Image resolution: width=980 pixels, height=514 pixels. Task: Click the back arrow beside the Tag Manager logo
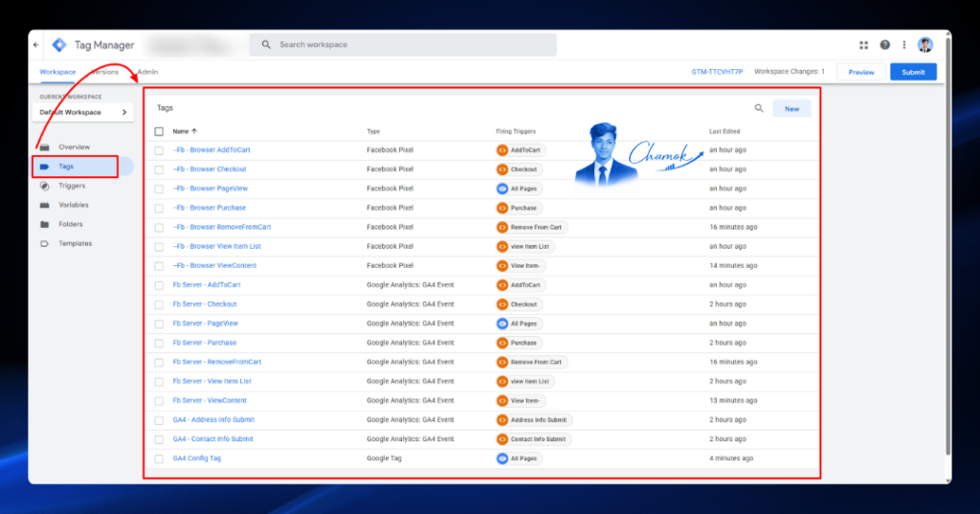coord(35,45)
